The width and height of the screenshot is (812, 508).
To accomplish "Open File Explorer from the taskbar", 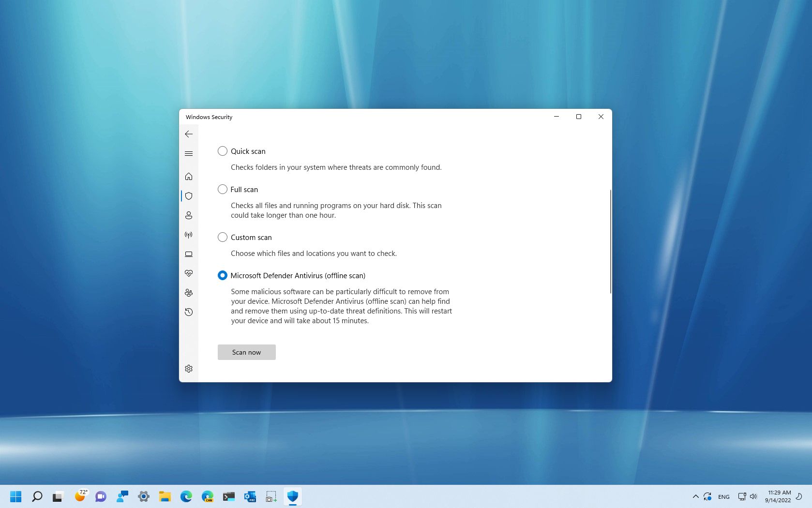I will click(x=165, y=496).
